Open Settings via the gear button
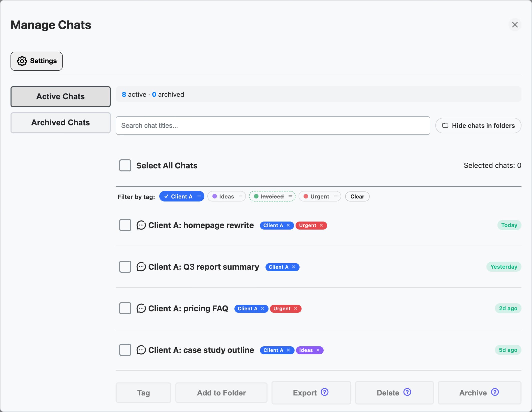532x412 pixels. 37,61
